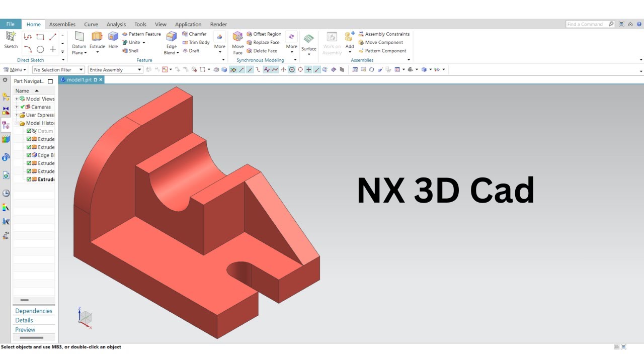644x362 pixels.
Task: Select the Profile sketch tool
Action: click(x=28, y=37)
